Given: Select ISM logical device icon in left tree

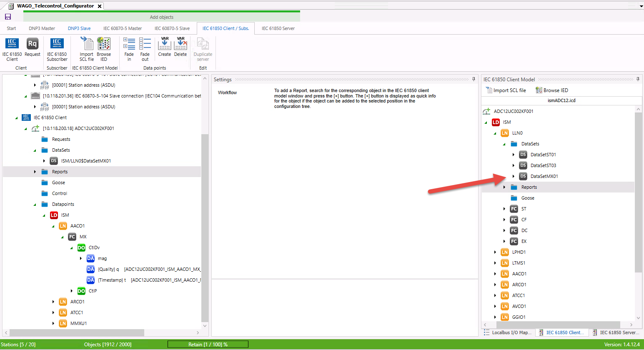Looking at the screenshot, I should click(54, 215).
